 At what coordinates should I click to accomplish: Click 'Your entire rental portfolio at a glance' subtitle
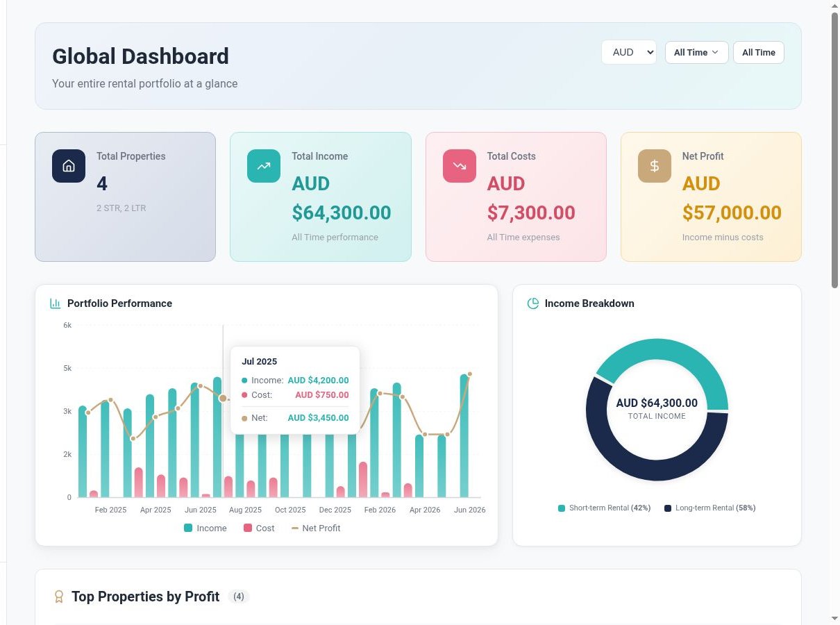tap(145, 84)
